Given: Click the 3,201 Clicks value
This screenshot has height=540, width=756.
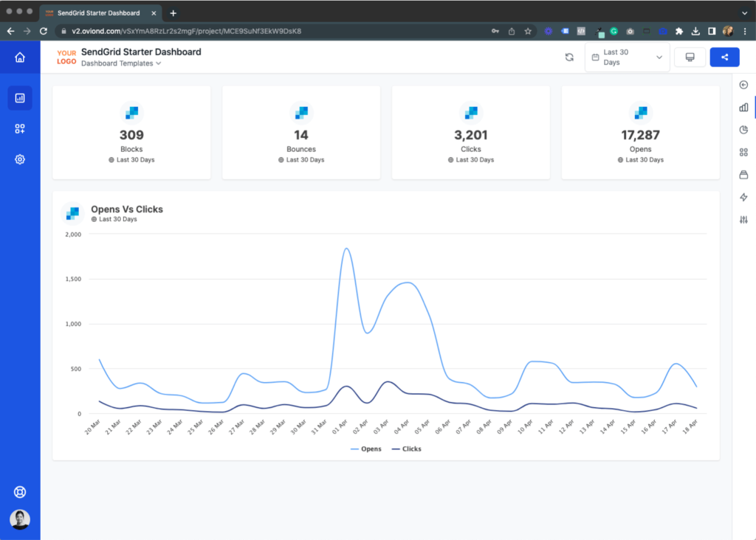Looking at the screenshot, I should point(471,135).
